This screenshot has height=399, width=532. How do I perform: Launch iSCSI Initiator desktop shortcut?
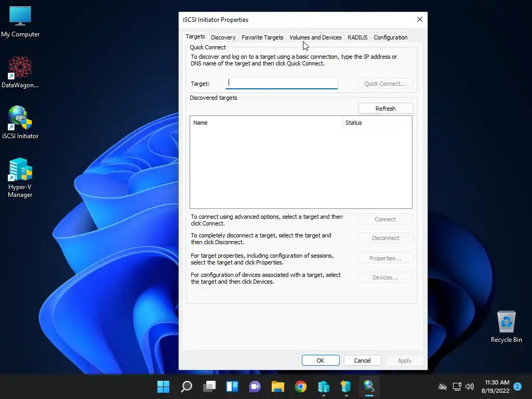point(20,122)
